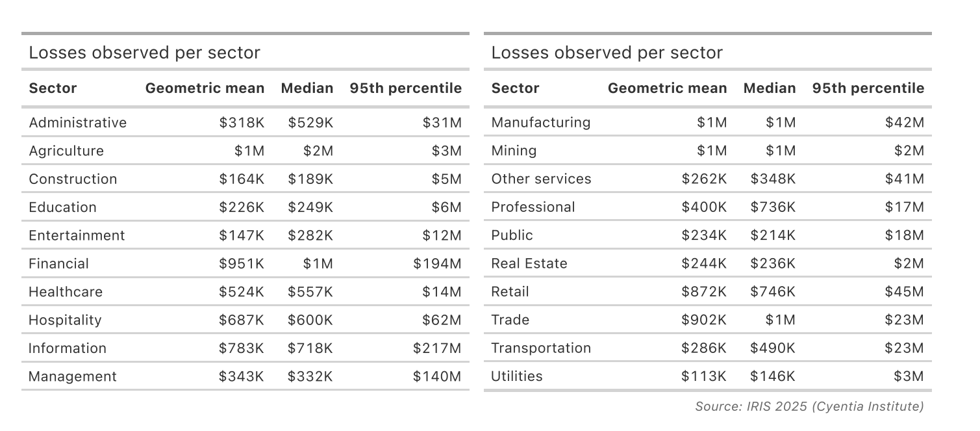The width and height of the screenshot is (980, 431).
Task: Click the Hospitality $687K geometric mean
Action: point(242,320)
